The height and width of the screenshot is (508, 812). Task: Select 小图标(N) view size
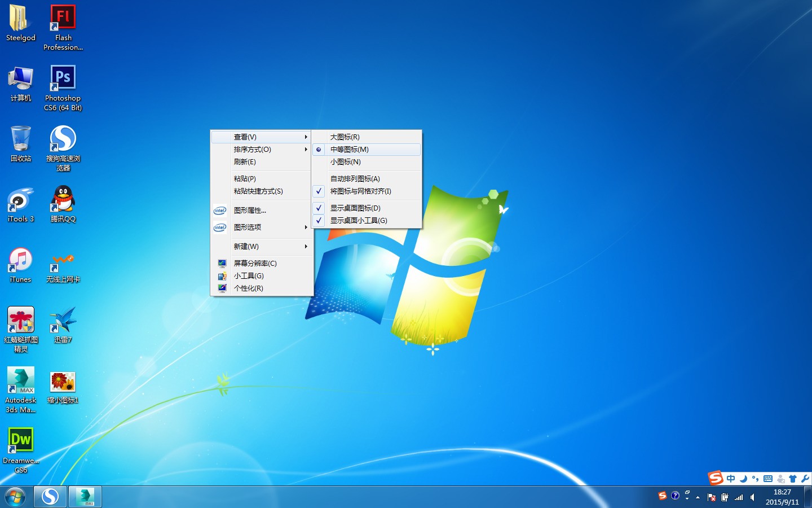tap(367, 162)
